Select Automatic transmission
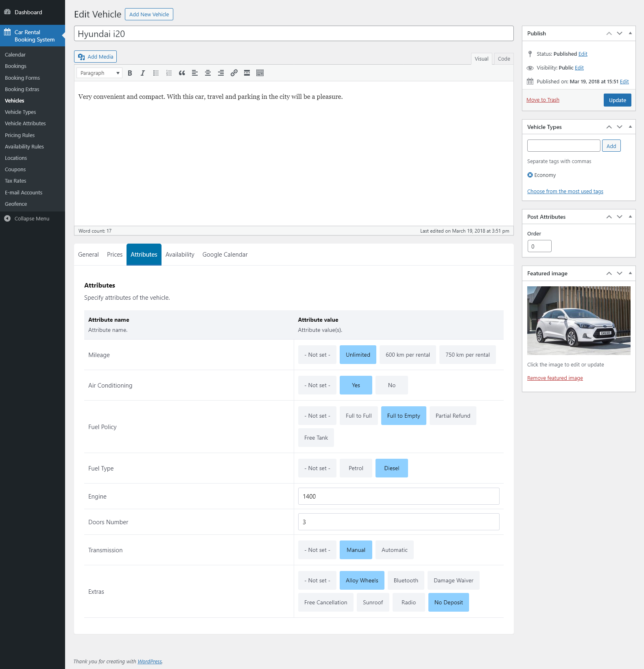 coord(395,550)
